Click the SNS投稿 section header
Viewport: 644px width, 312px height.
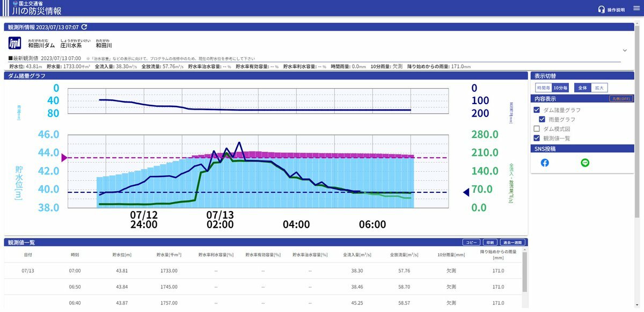tap(583, 149)
